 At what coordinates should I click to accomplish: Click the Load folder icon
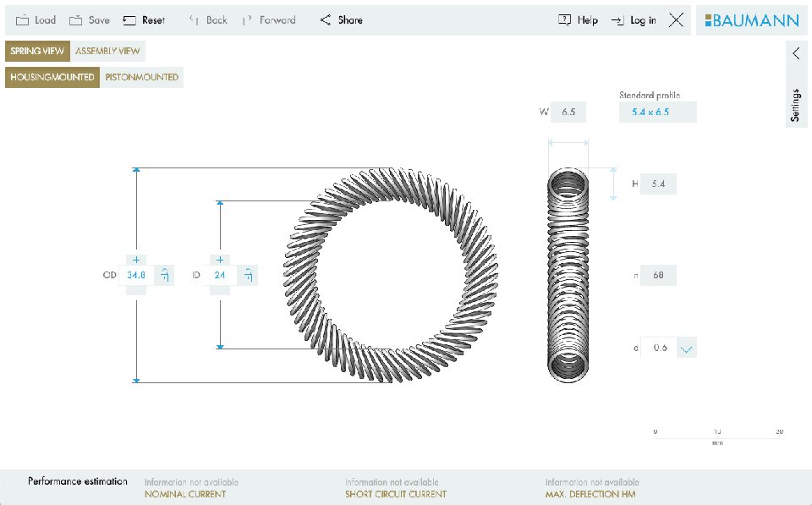click(x=22, y=20)
